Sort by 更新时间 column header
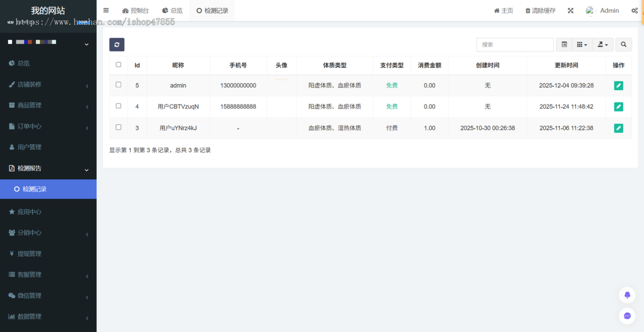The image size is (644, 332). pos(566,65)
